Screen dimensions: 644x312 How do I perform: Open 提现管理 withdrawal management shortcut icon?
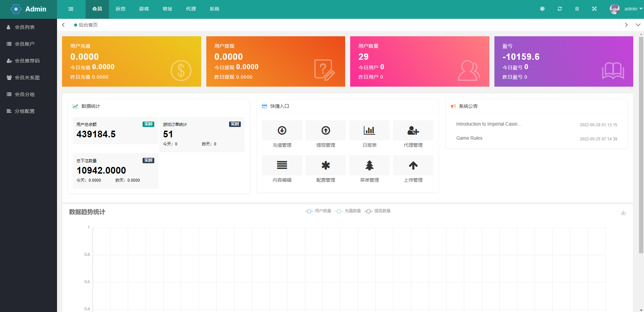(325, 131)
